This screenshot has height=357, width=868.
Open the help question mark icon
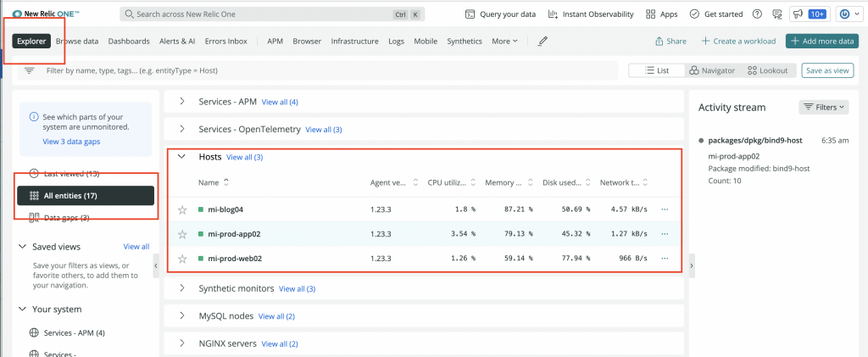757,14
